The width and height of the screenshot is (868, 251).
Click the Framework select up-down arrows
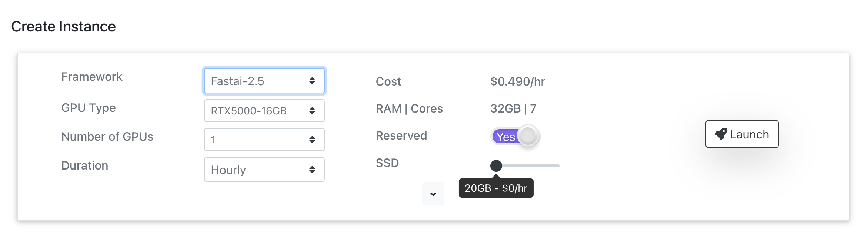coord(312,81)
